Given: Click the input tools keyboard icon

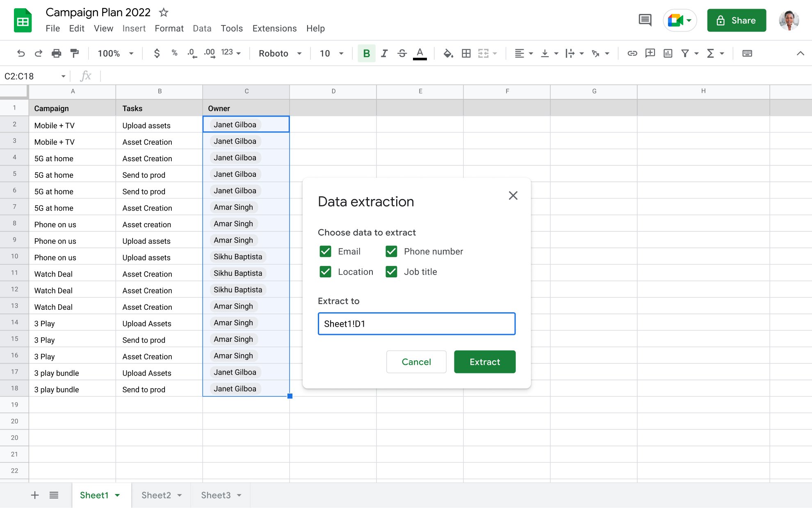Looking at the screenshot, I should coord(747,53).
